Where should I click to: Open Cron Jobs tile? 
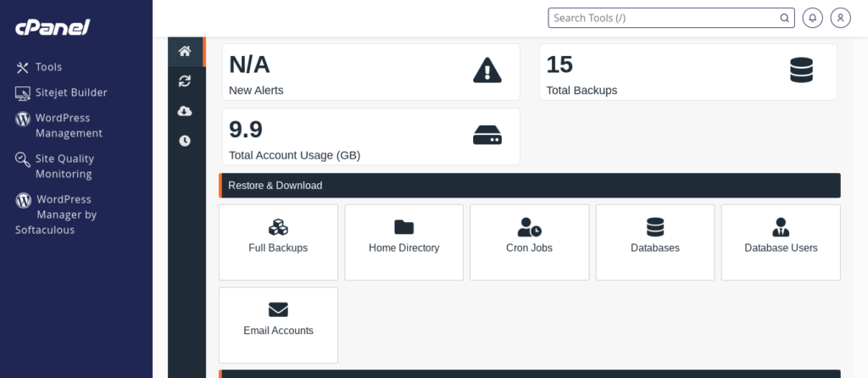click(529, 242)
